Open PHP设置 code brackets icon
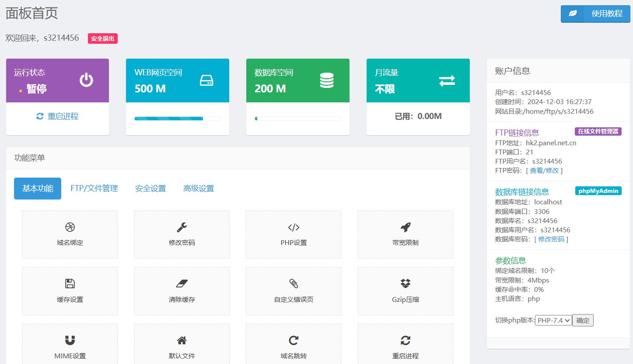This screenshot has height=364, width=633. (x=294, y=227)
